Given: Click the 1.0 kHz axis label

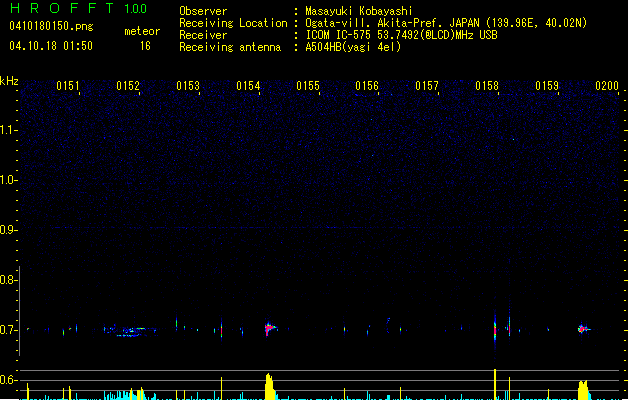Looking at the screenshot, I should (x=9, y=180).
